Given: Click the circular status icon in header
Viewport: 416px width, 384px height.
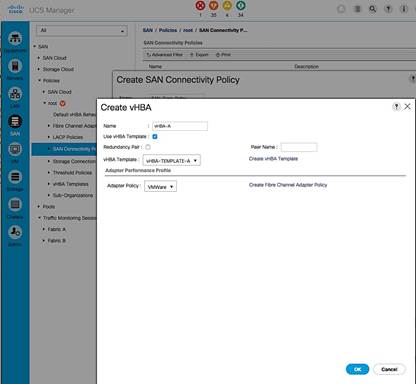Looking at the screenshot, I should [341, 9].
